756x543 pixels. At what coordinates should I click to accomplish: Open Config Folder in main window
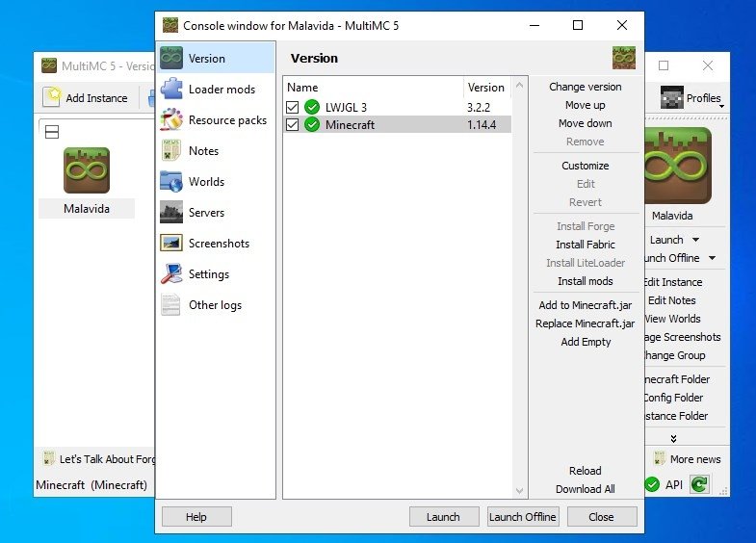(x=674, y=398)
